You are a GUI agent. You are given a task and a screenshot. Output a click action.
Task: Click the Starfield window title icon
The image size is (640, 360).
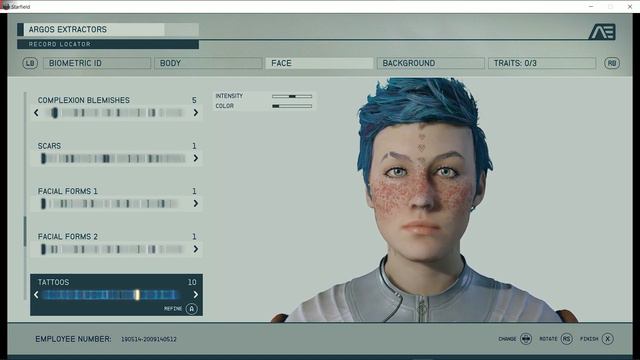coord(5,6)
